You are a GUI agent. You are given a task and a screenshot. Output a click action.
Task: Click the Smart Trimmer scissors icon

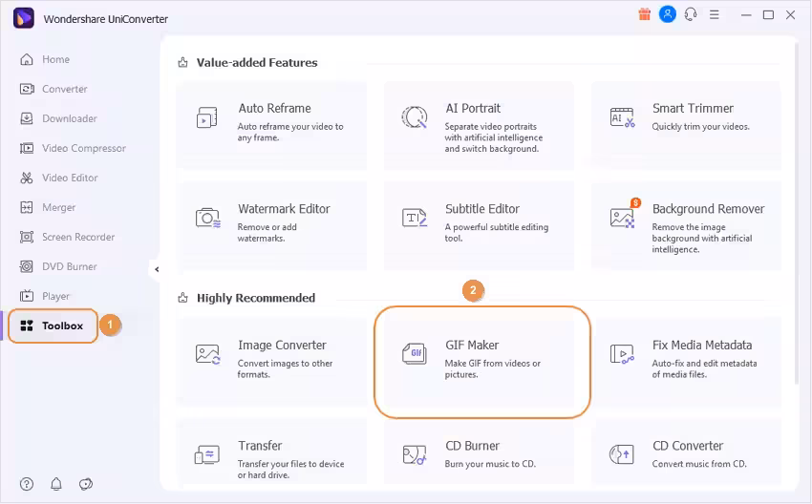pyautogui.click(x=622, y=117)
